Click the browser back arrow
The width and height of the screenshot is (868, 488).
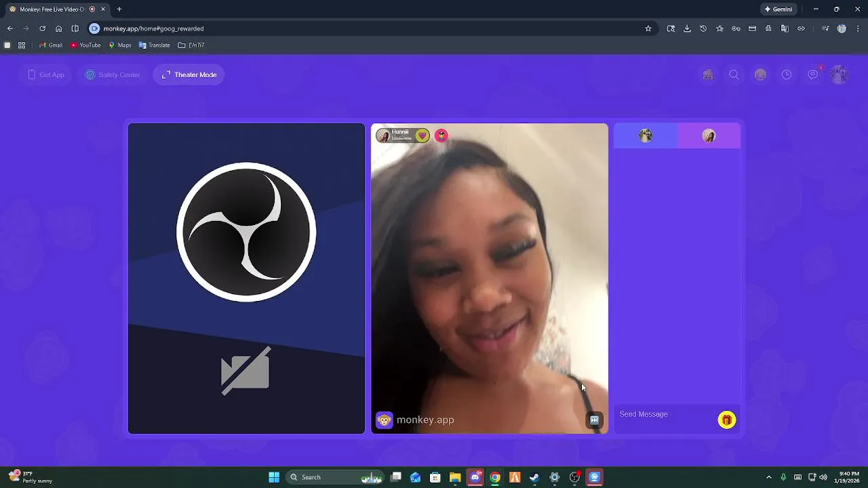coord(10,28)
